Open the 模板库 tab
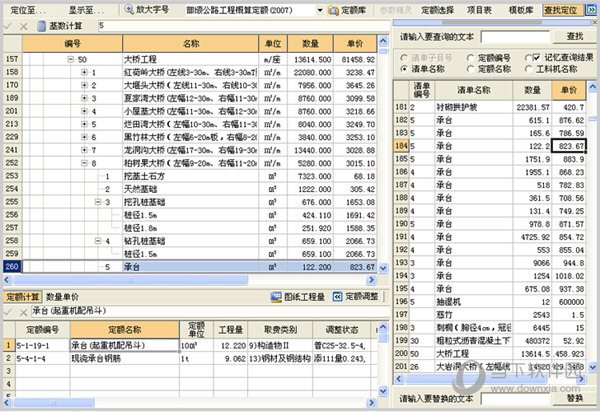The image size is (600, 412). click(521, 10)
